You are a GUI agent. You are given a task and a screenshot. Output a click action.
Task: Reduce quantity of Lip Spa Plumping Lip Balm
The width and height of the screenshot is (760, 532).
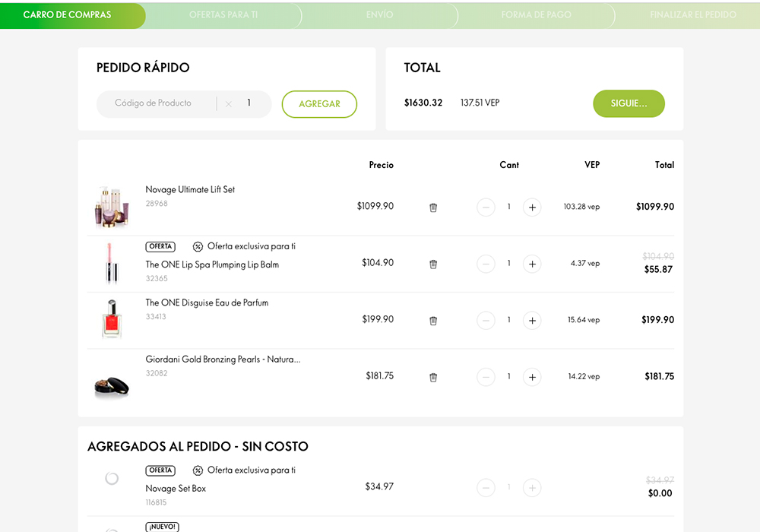(x=486, y=264)
